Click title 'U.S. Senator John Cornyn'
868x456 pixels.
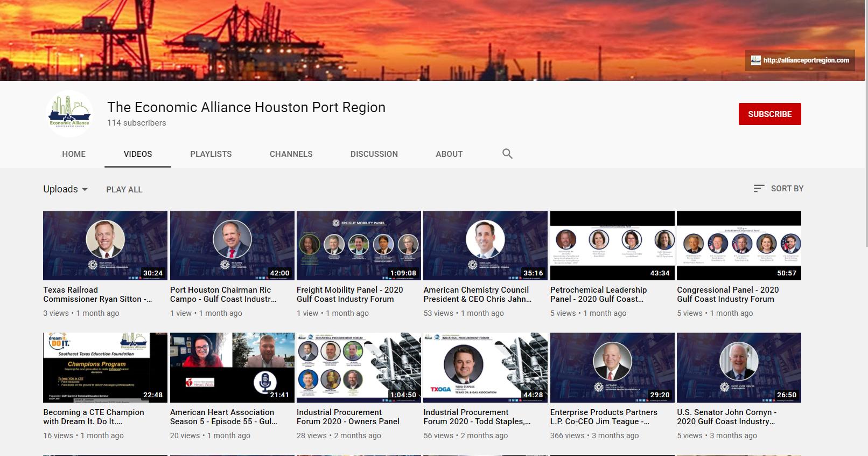(x=727, y=417)
